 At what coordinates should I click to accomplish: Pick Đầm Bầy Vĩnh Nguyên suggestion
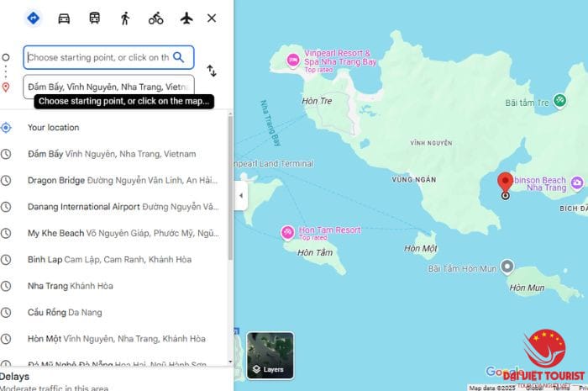click(112, 154)
